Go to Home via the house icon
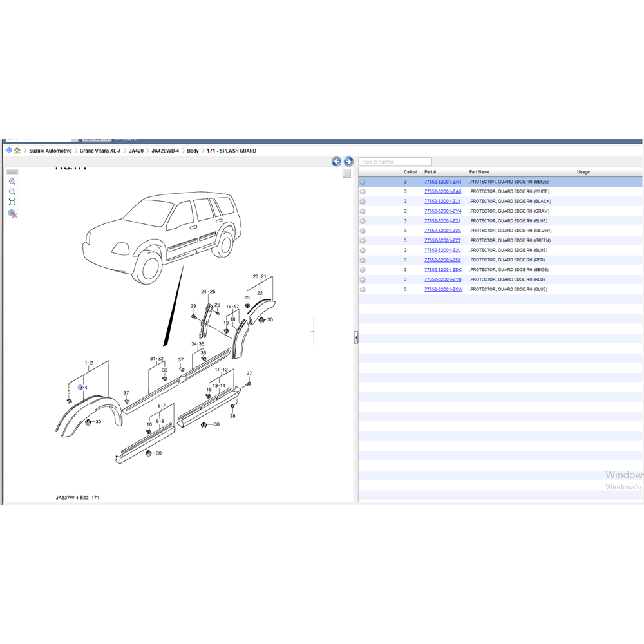This screenshot has width=644, height=644. coord(17,151)
